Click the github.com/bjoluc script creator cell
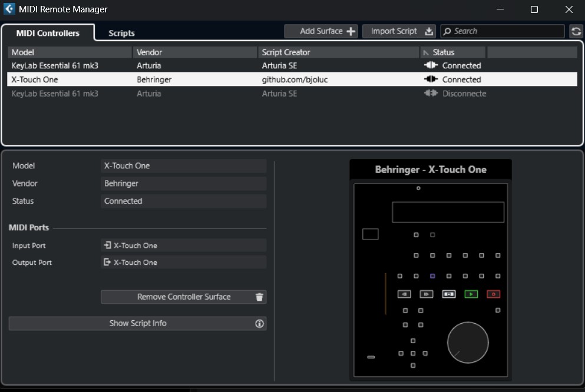 pos(295,79)
